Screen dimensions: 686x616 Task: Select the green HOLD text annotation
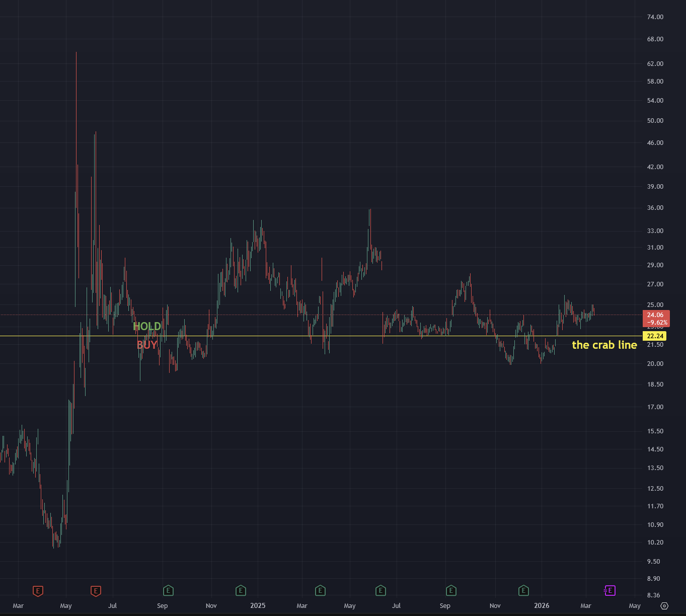147,326
